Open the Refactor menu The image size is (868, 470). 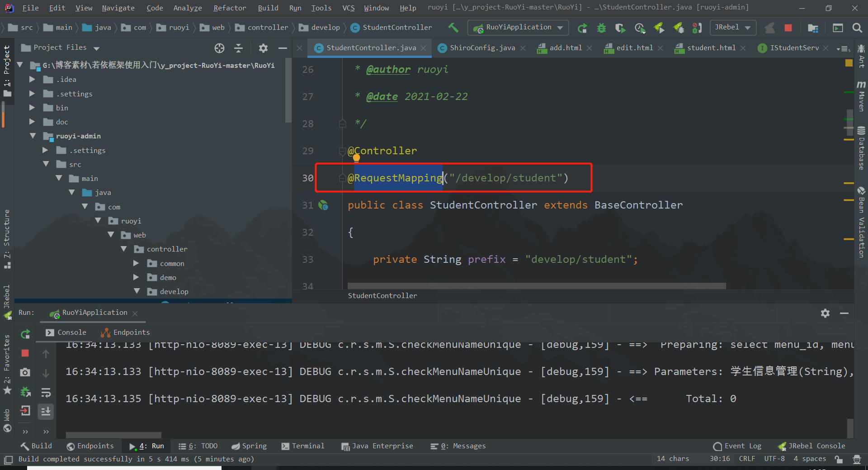[230, 8]
